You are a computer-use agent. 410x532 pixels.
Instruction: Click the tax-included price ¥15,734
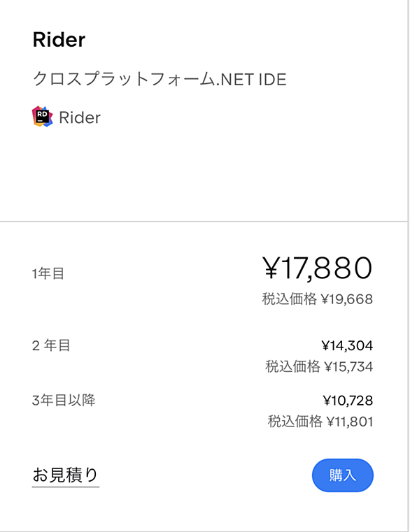(348, 367)
